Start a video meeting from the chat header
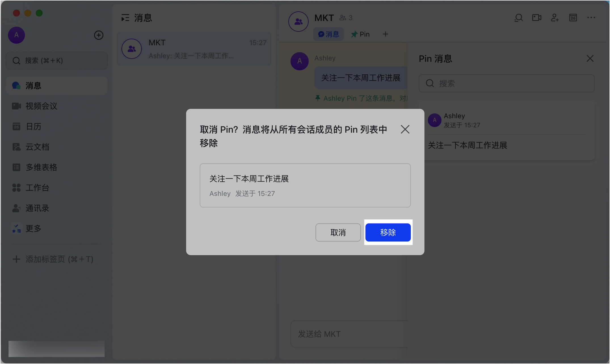 coord(537,18)
